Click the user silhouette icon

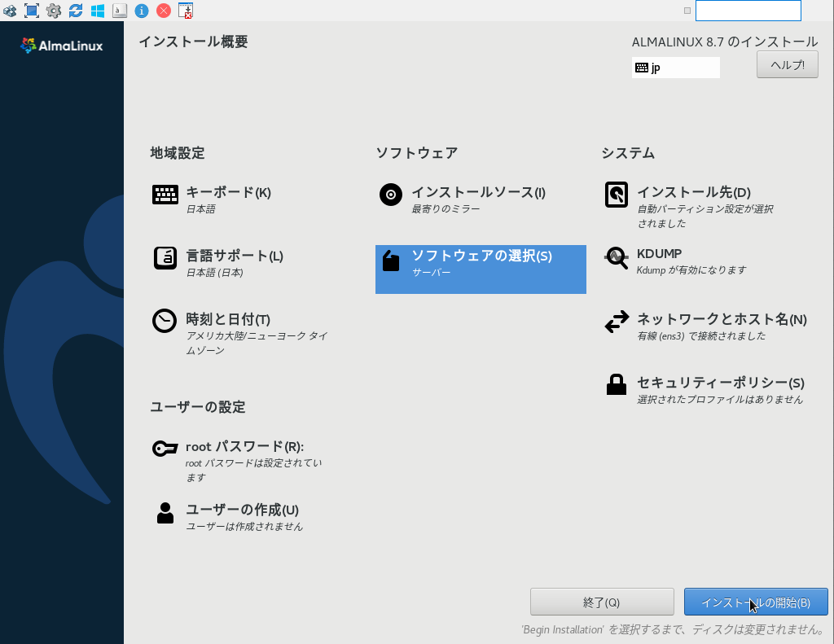click(165, 513)
